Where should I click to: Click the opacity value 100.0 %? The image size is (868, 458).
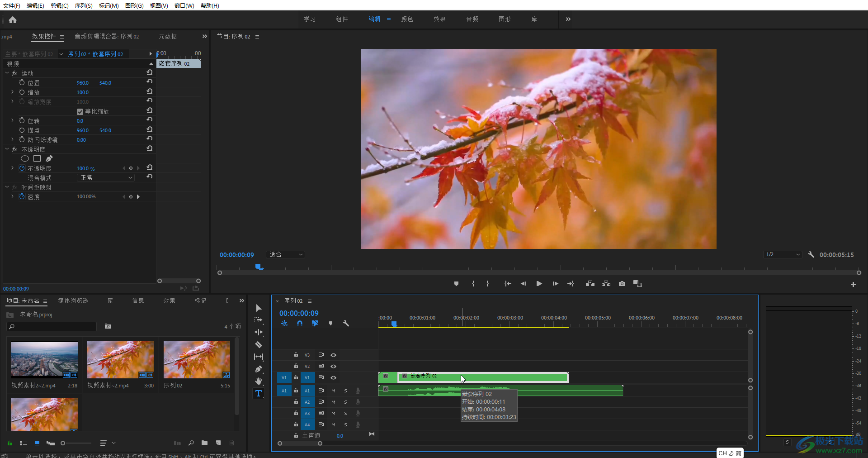coord(85,168)
